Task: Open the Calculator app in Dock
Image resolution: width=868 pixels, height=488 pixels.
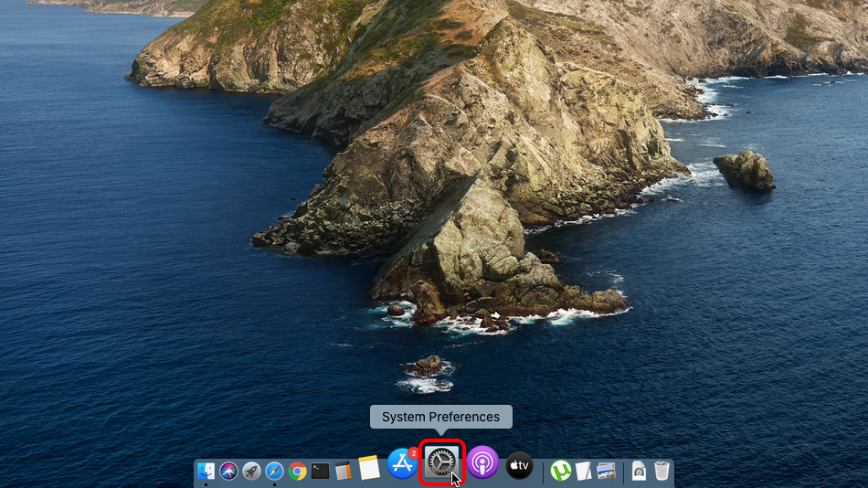Action: point(343,472)
